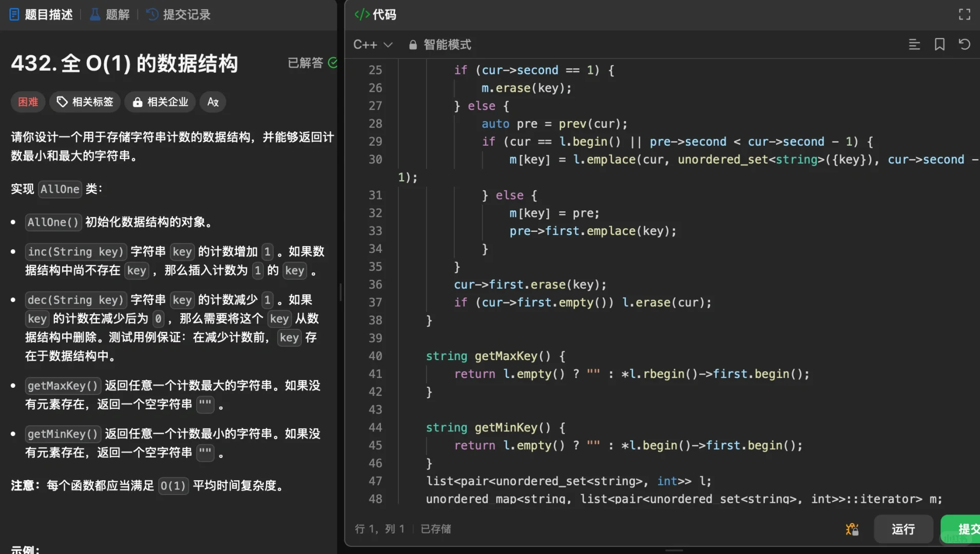Click in the cur->first.erase(key); line
This screenshot has width=980, height=554.
click(x=530, y=285)
